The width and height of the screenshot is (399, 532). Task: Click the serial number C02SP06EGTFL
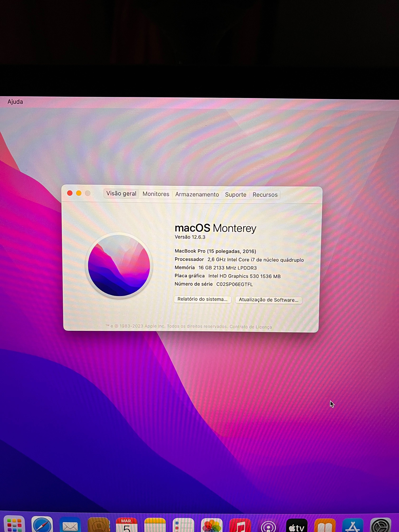[234, 284]
